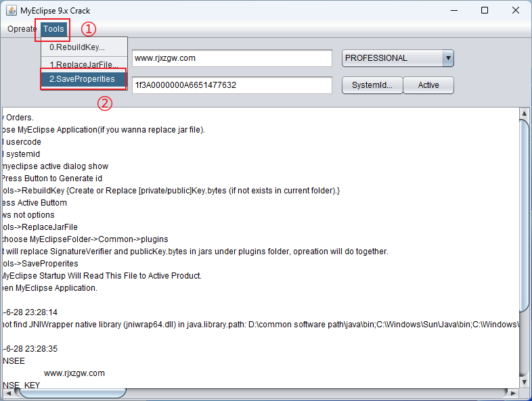This screenshot has height=401, width=532.
Task: Click log line 'Press Button to Generate id'
Action: pyautogui.click(x=52, y=179)
